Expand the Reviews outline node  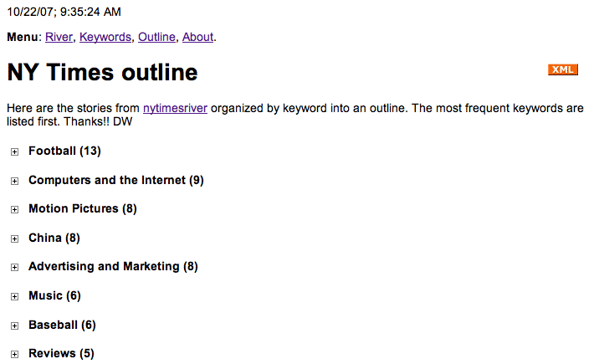[14, 355]
